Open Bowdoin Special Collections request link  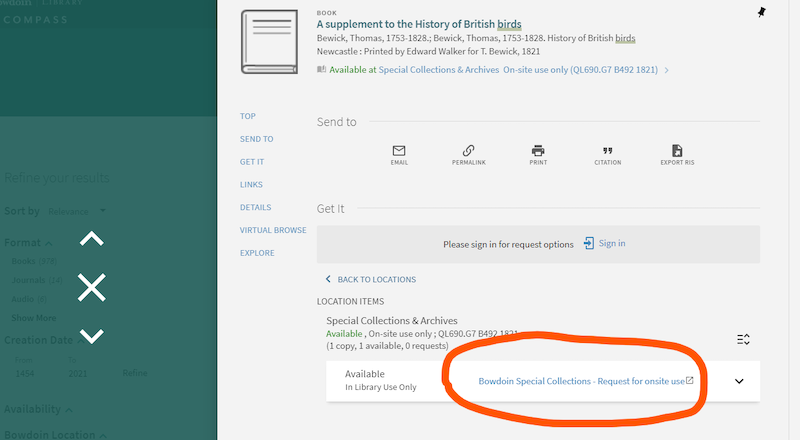point(586,381)
